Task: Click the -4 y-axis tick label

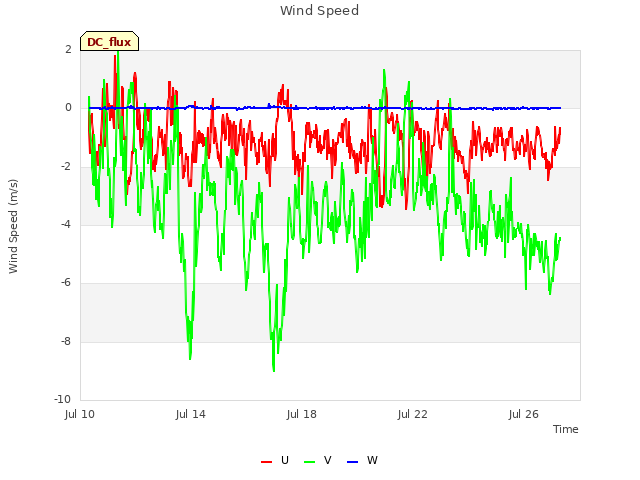Action: coord(66,224)
